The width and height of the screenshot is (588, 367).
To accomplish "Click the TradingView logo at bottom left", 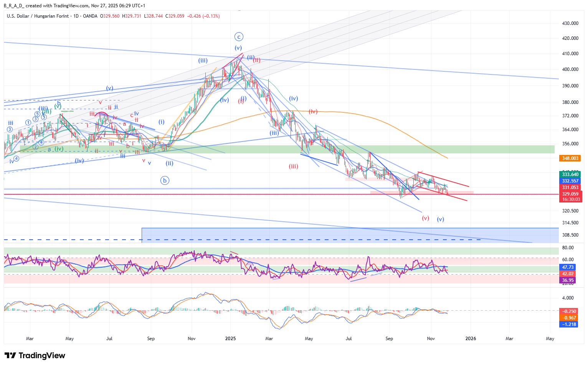I will [x=35, y=355].
